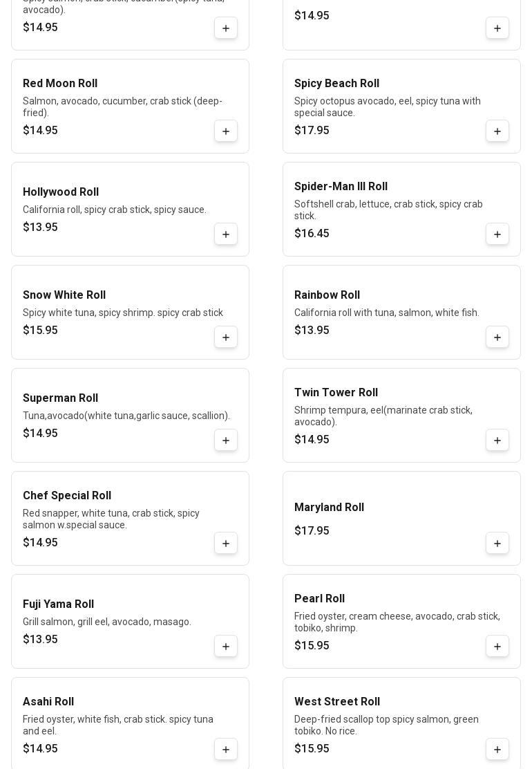Add Twin Tower Roll to cart
532x769 pixels.
click(497, 441)
